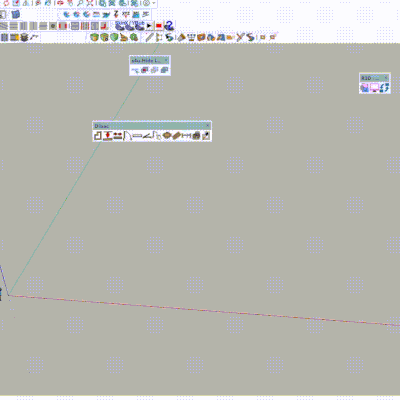This screenshot has width=400, height=400.
Task: Click the red ring icon at top-left
Action: pyautogui.click(x=6, y=3)
